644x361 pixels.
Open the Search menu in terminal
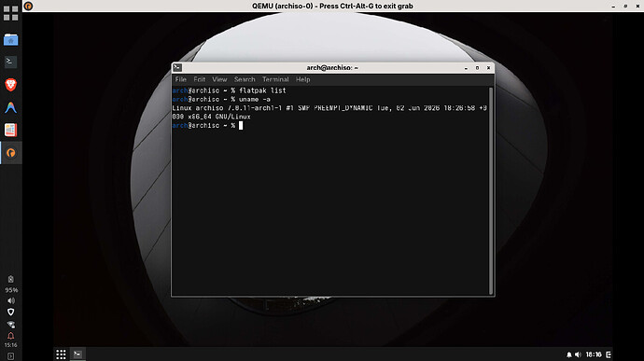coord(245,79)
